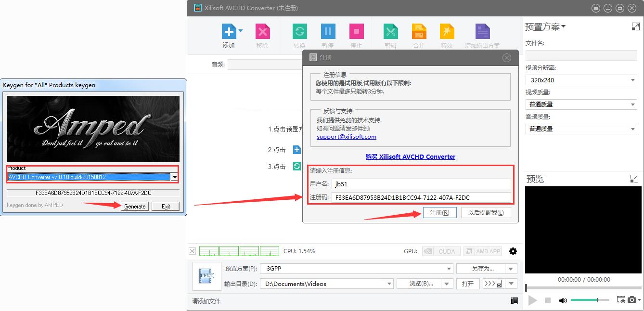
Task: Click the Register 注册(R) button
Action: (x=439, y=213)
